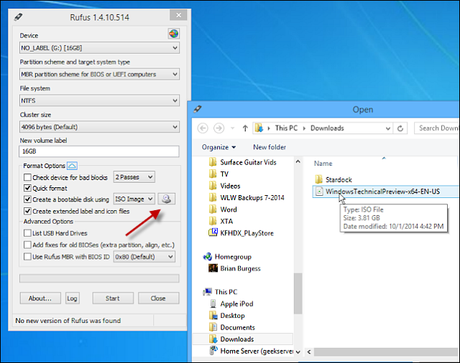Open the 0x80 (Default) BIOS ID dropdown

(x=144, y=257)
